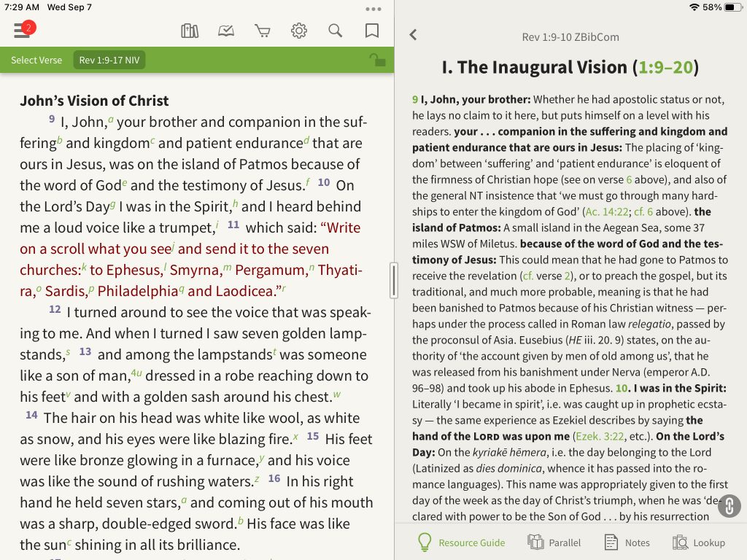
Task: Open the Ezek. 3:22 reference link
Action: coord(600,437)
